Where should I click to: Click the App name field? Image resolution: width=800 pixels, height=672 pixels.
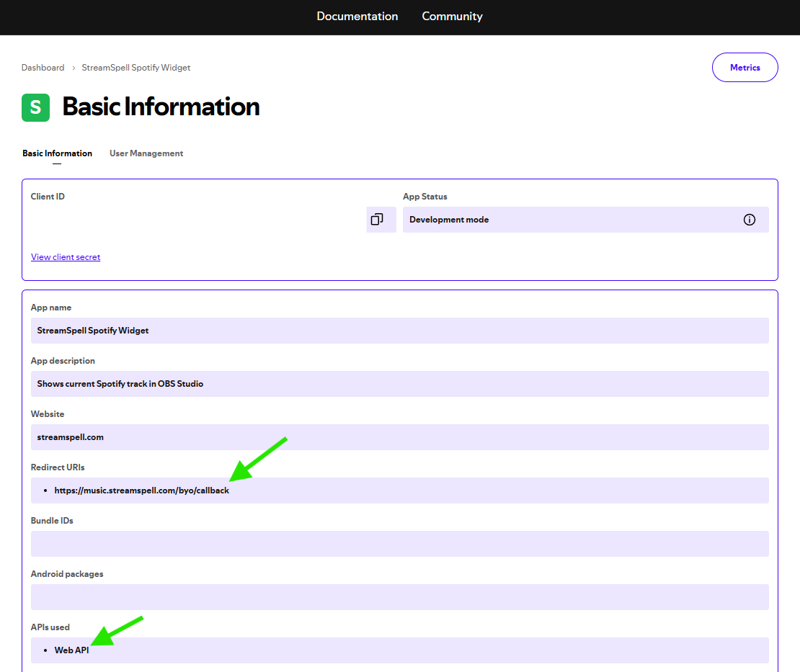tap(399, 331)
